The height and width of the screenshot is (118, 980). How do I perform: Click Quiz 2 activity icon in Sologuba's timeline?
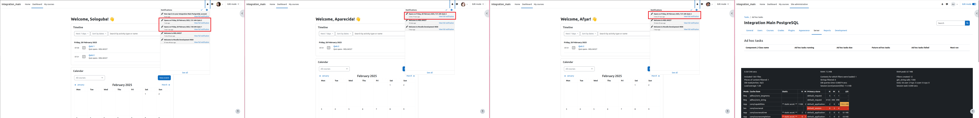click(x=84, y=57)
